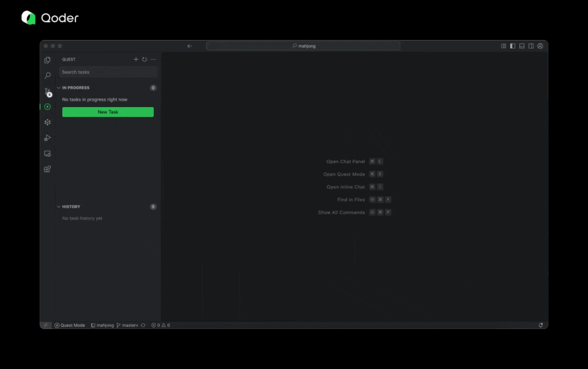Viewport: 588px width, 369px height.
Task: Open the errors and warnings indicator
Action: point(160,325)
